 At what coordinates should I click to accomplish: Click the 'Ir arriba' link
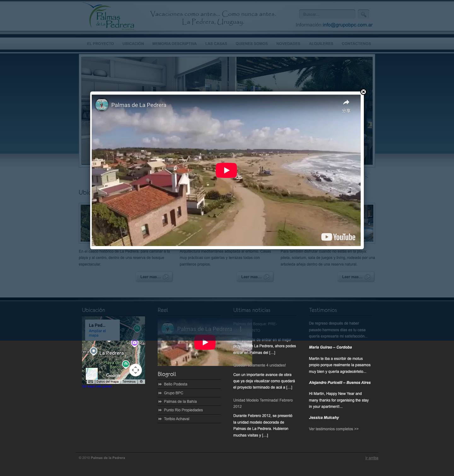click(x=372, y=458)
